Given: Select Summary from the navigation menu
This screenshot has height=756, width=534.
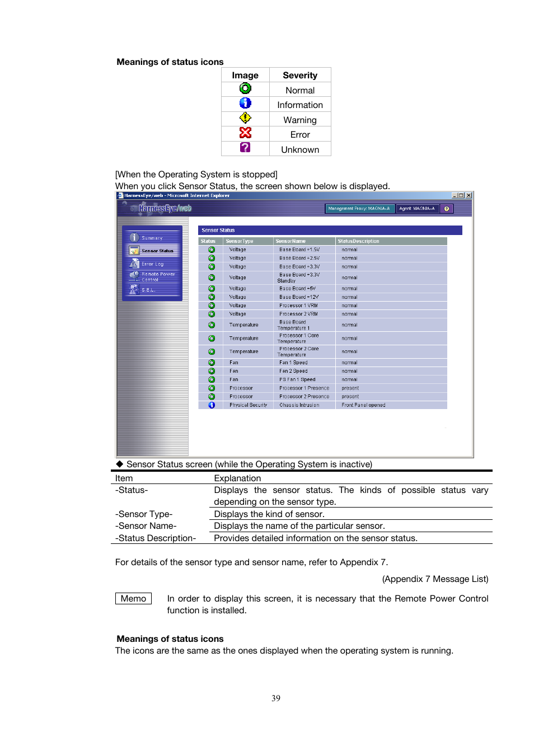Looking at the screenshot, I should click(x=152, y=237).
